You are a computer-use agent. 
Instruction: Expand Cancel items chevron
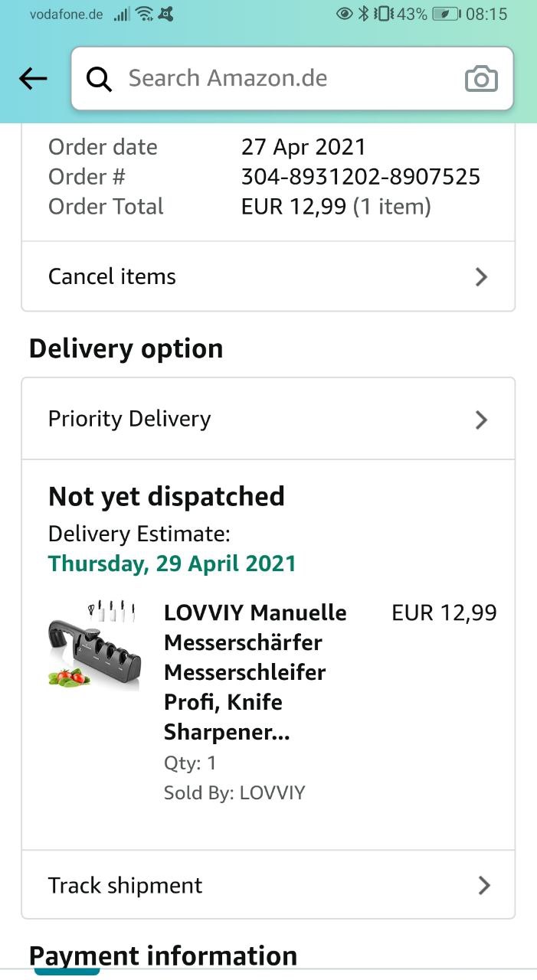[481, 276]
